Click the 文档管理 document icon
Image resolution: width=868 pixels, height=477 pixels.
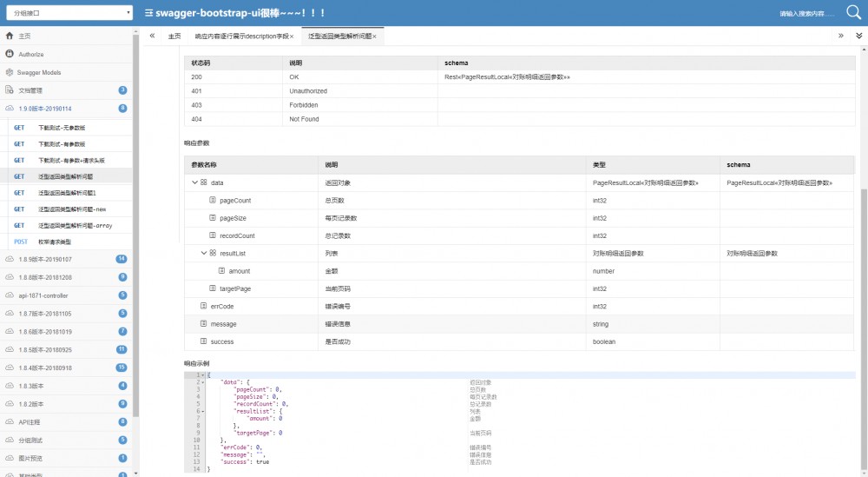click(x=10, y=89)
